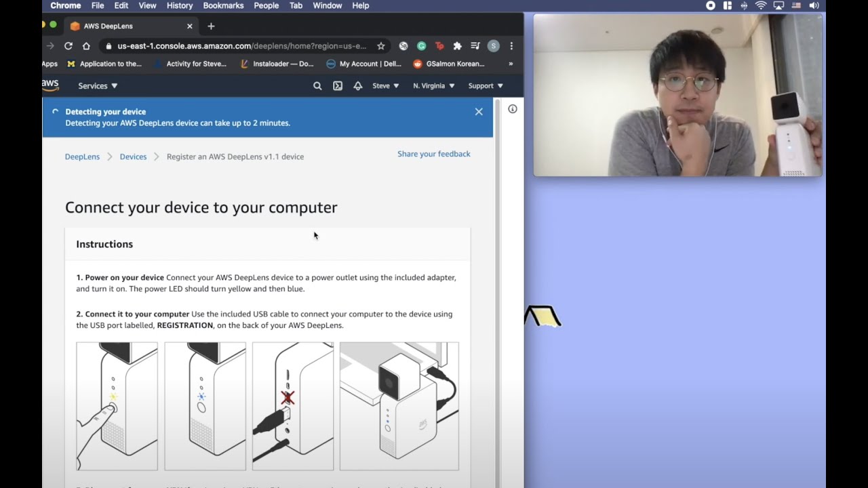Open the Chrome profile avatar S
This screenshot has height=488, width=868.
pyautogui.click(x=493, y=46)
